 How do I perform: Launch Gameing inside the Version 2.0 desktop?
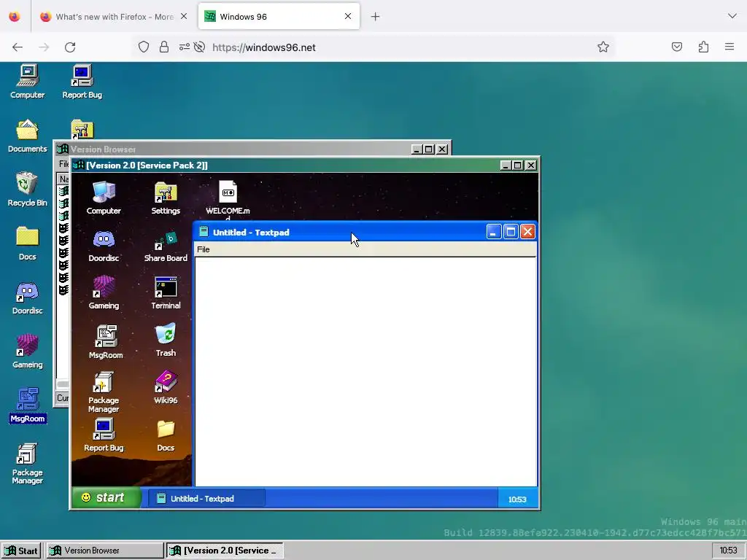104,293
